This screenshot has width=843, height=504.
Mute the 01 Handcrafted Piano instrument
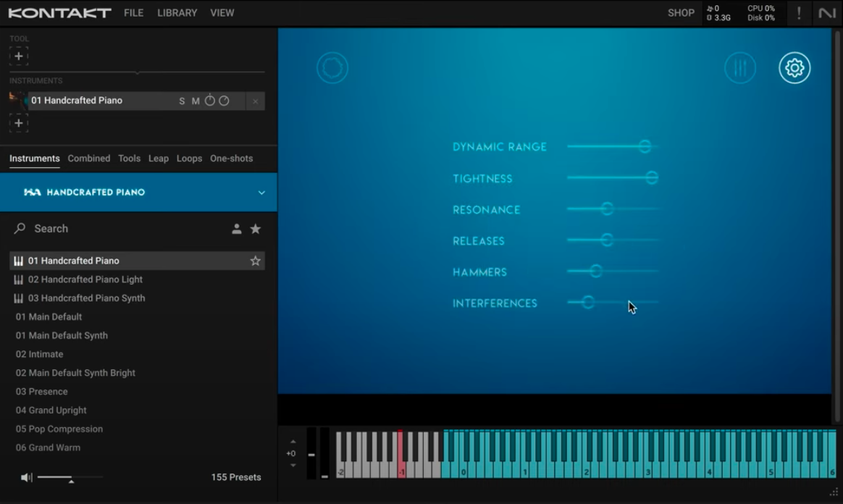[196, 101]
